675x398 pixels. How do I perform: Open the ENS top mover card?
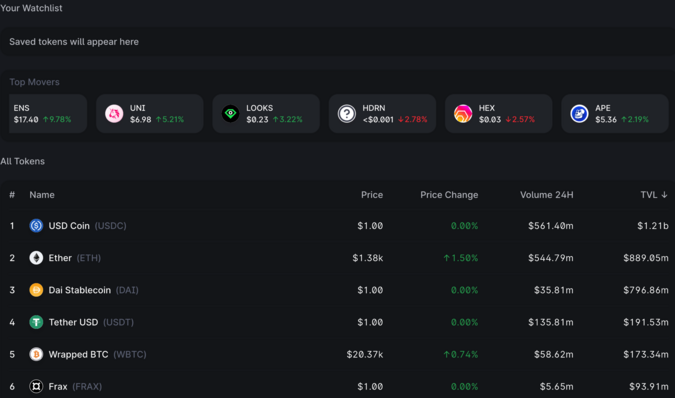point(48,114)
